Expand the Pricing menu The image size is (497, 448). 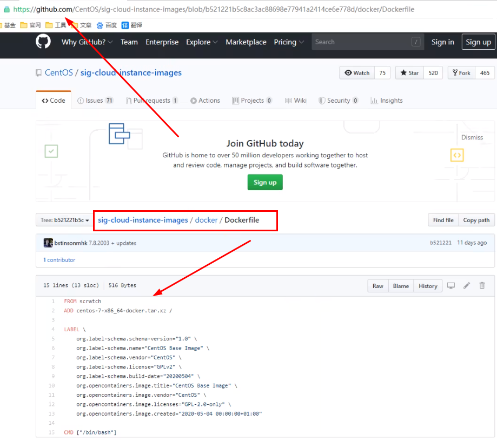[289, 42]
